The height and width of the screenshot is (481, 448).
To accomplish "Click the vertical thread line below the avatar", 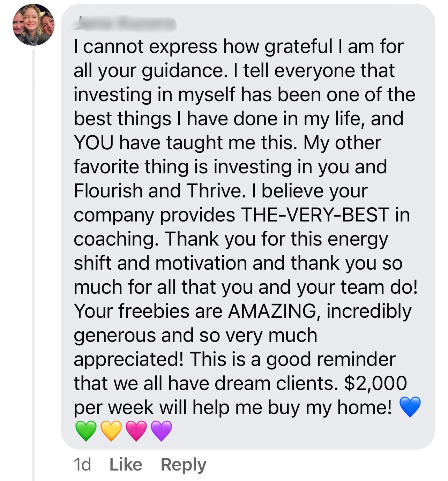I will (x=33, y=265).
